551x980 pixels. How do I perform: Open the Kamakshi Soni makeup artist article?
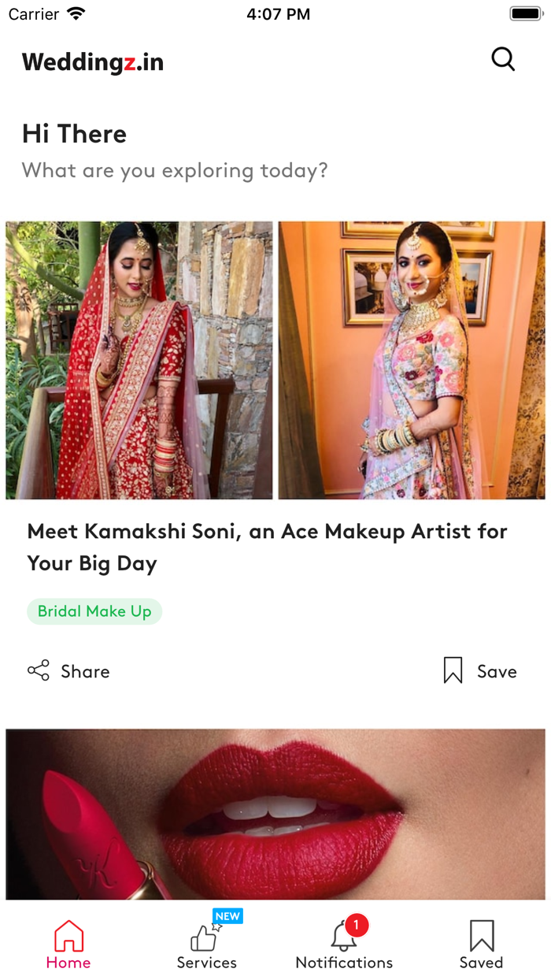[268, 547]
